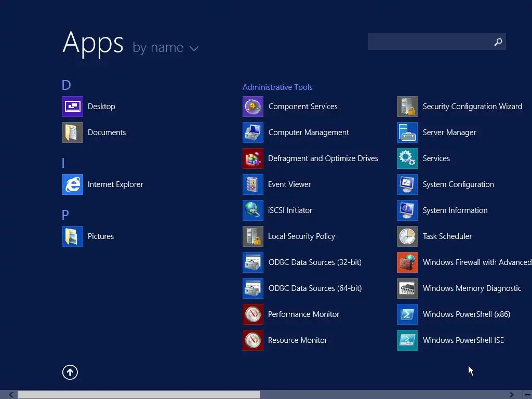
Task: Click the scrollbar right arrow
Action: click(x=511, y=395)
